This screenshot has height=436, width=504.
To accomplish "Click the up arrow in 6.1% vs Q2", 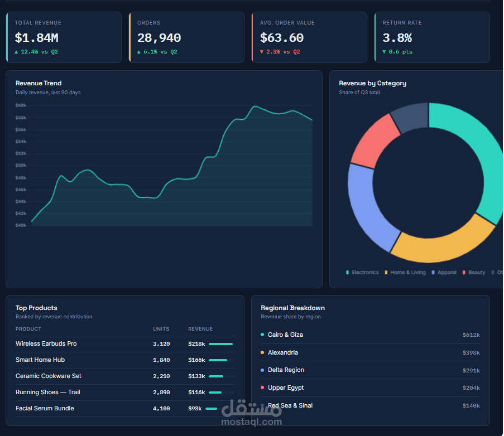I will 139,52.
